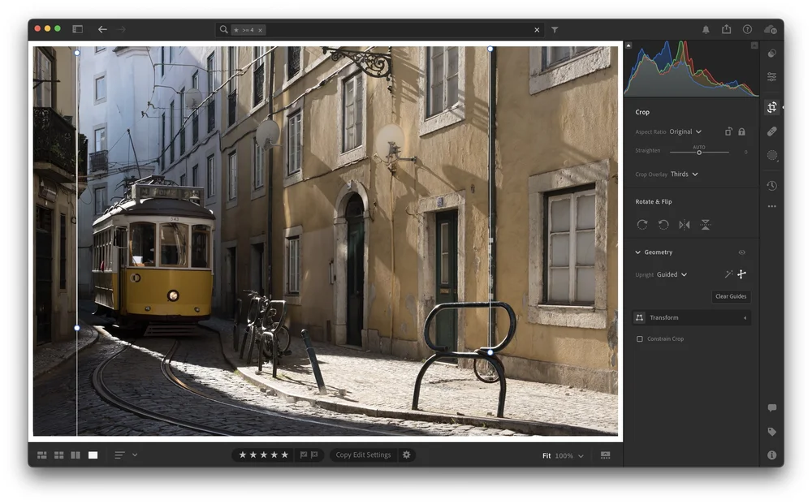
Task: Switch to the Edit adjustments panel
Action: pos(773,77)
